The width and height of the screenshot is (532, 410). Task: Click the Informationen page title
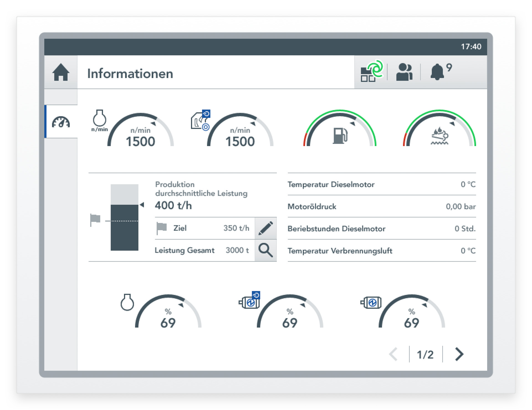130,74
